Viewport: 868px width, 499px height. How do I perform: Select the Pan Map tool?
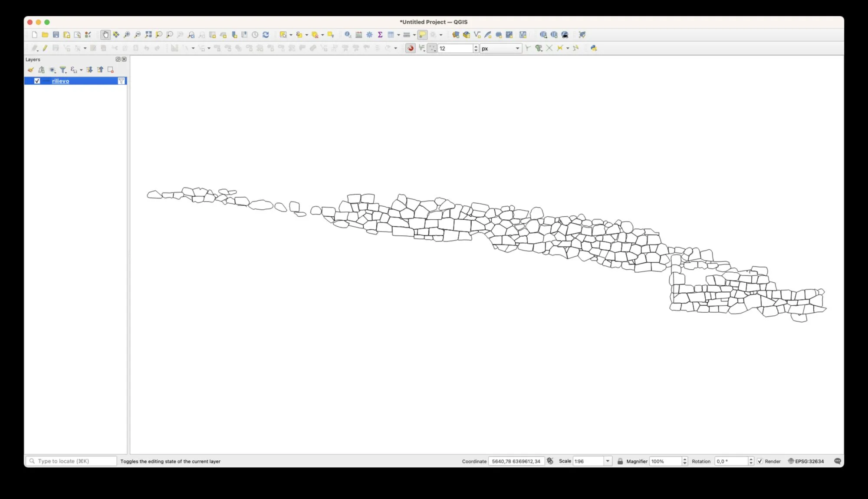click(x=105, y=35)
